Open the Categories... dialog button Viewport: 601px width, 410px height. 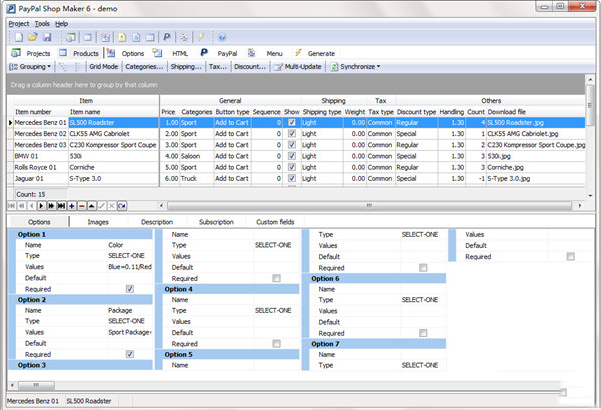[x=144, y=67]
